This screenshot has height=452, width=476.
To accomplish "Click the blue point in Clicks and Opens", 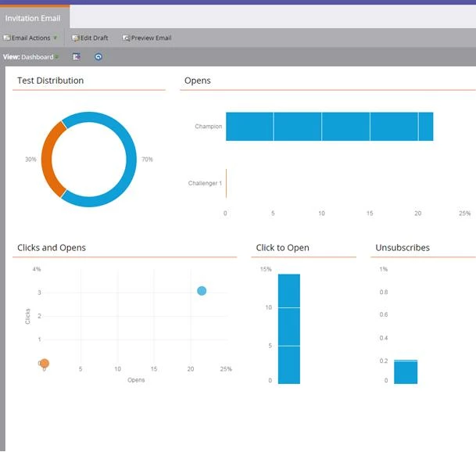I will pyautogui.click(x=202, y=291).
